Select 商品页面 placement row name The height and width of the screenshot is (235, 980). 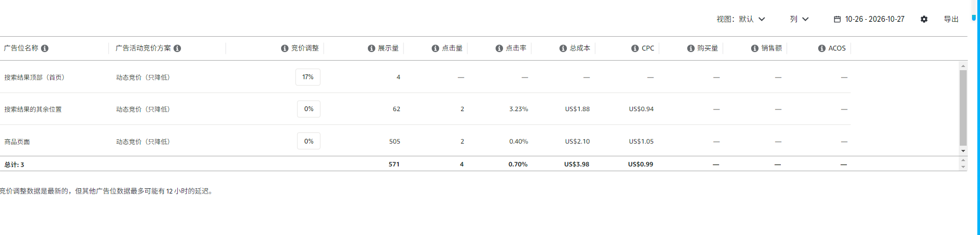point(17,142)
